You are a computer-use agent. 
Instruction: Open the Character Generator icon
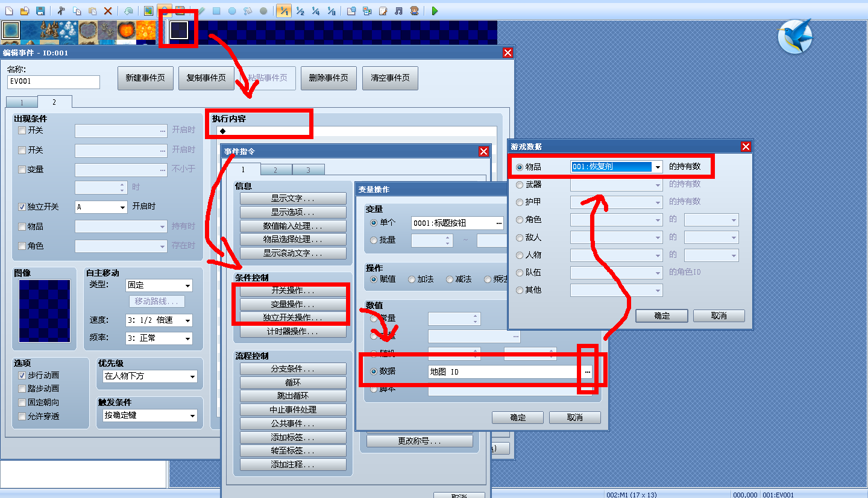(415, 11)
